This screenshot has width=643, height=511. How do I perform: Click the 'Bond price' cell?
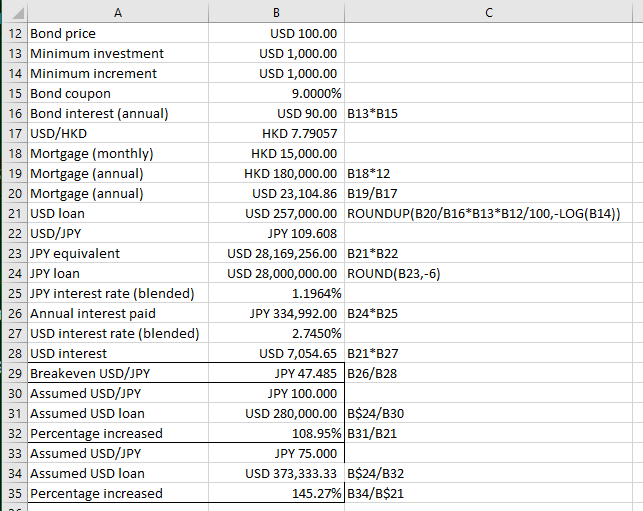click(x=118, y=33)
